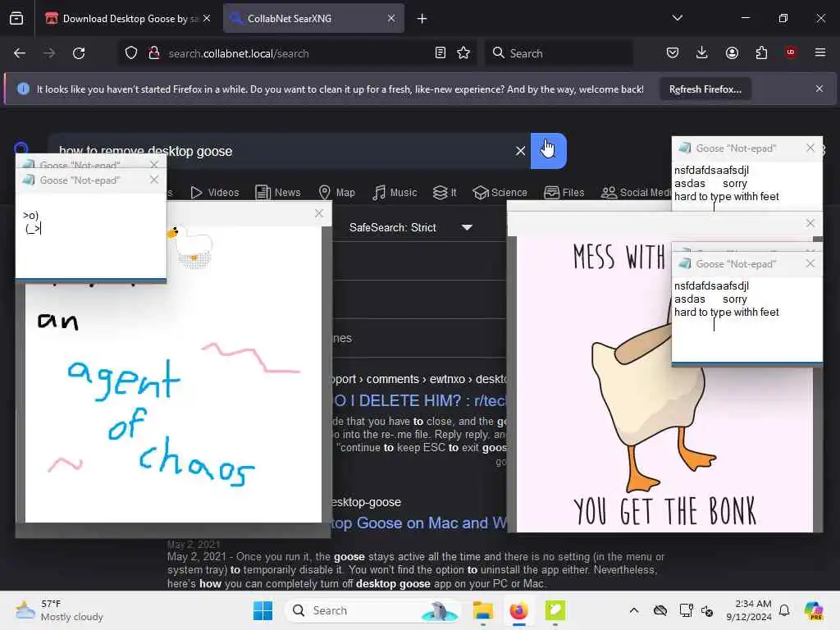Reload the current search page
Screen dimensions: 840x630
(79, 53)
